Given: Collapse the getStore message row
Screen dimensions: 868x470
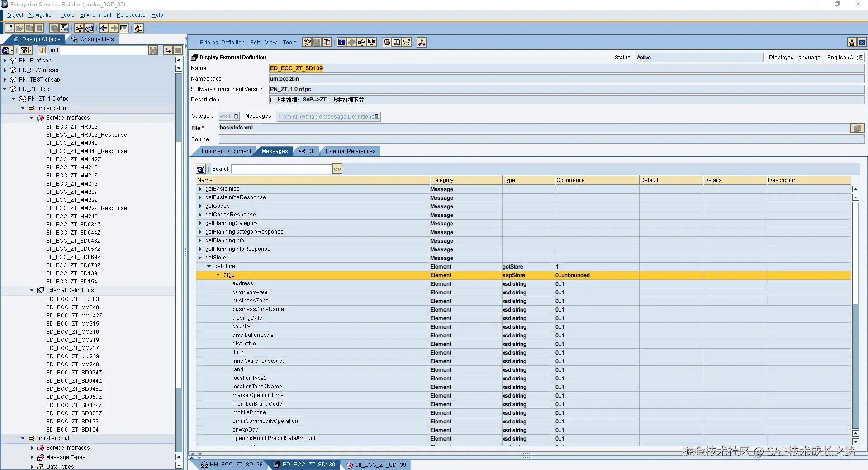Looking at the screenshot, I should tap(200, 258).
